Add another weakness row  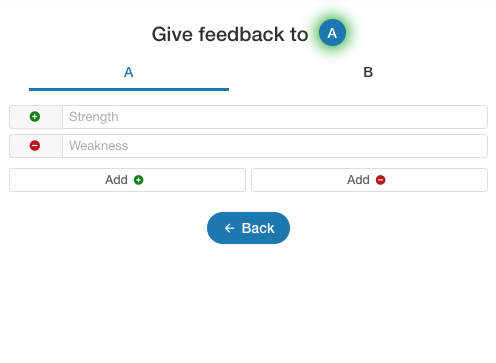[x=369, y=180]
